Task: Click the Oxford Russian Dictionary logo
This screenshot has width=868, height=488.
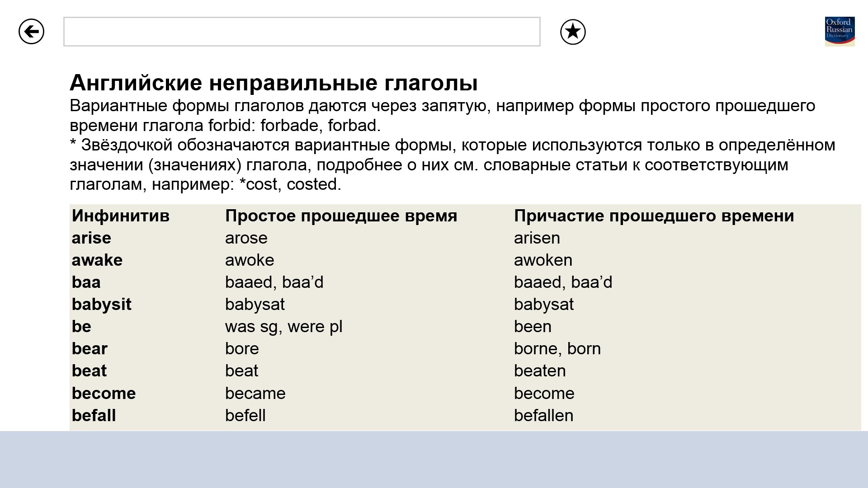Action: pyautogui.click(x=840, y=32)
